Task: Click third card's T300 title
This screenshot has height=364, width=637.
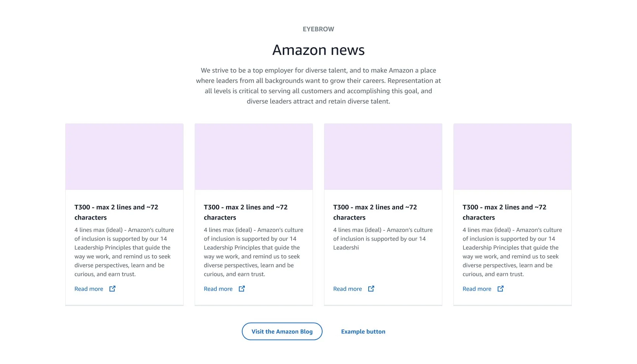Action: [x=375, y=212]
